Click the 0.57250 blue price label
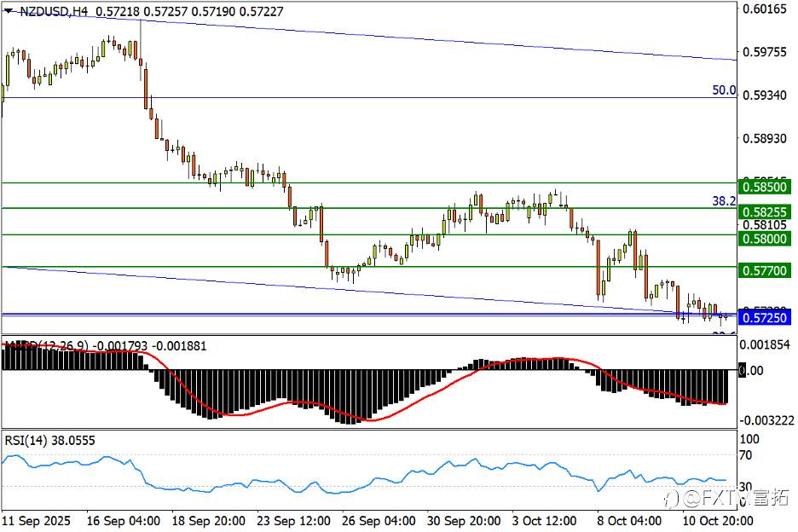This screenshot has height=532, width=798. (x=765, y=318)
